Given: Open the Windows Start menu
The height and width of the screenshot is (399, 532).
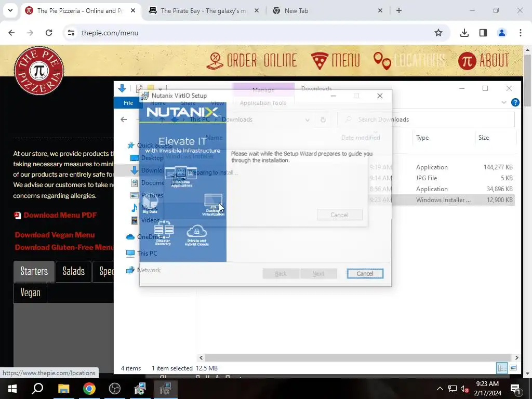Looking at the screenshot, I should (12, 389).
